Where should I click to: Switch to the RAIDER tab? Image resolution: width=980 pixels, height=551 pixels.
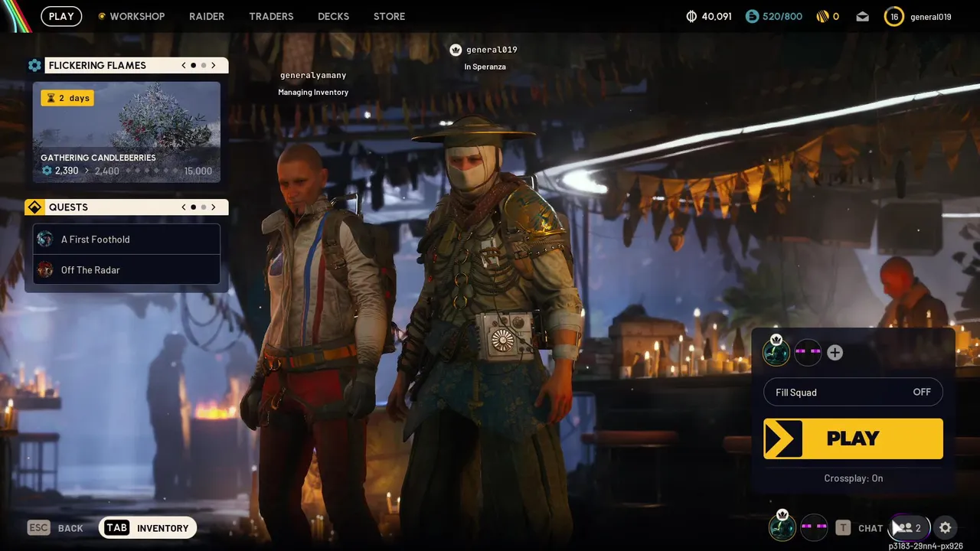207,16
